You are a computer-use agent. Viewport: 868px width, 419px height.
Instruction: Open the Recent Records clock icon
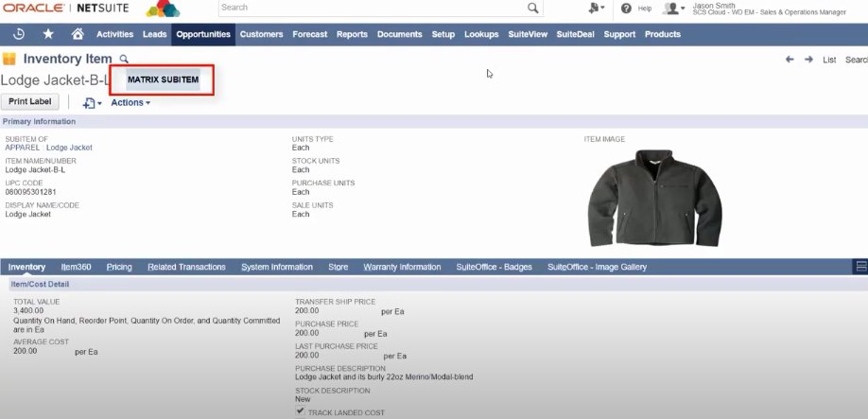click(x=18, y=34)
